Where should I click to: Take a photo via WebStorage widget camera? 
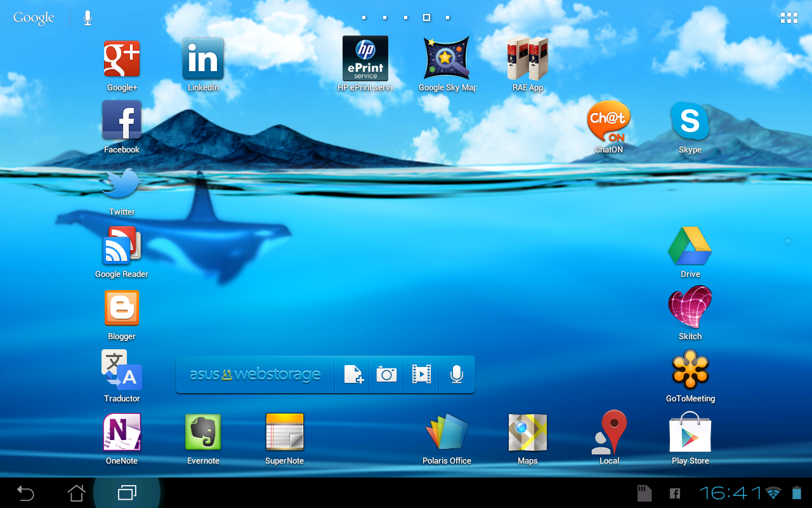pos(386,375)
